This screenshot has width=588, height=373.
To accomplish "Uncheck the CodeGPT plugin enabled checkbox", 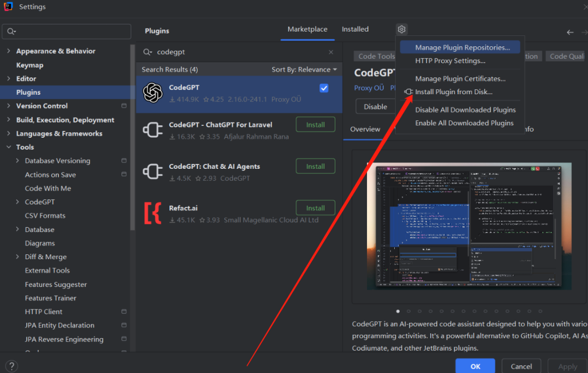I will pos(324,88).
